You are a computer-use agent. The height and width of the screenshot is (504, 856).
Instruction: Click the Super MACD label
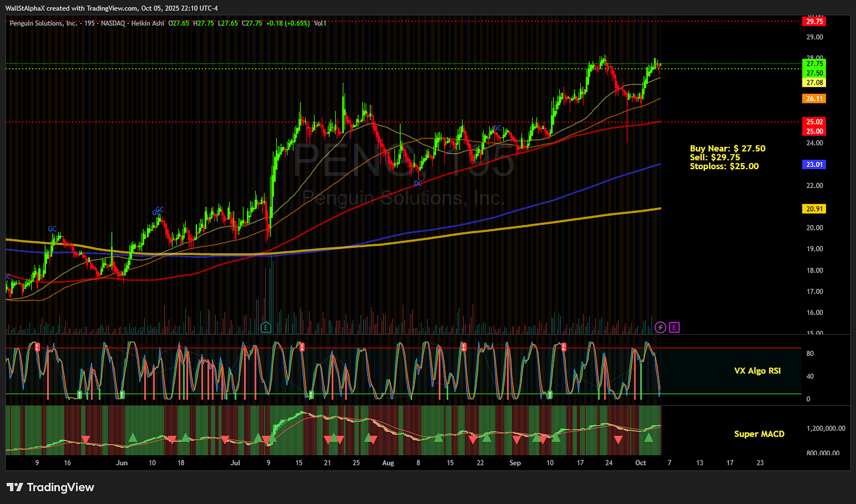[x=759, y=434]
